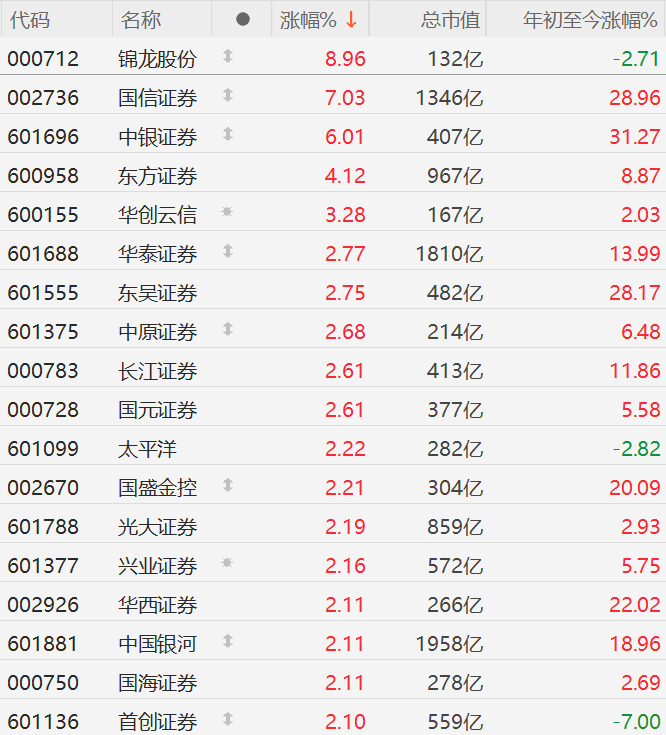
Task: Select stock name 华西证券
Action: [157, 605]
